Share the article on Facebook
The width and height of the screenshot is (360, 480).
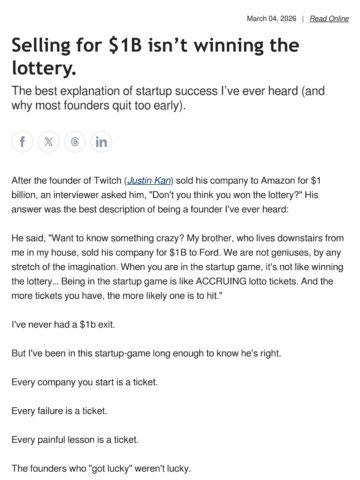pyautogui.click(x=22, y=142)
